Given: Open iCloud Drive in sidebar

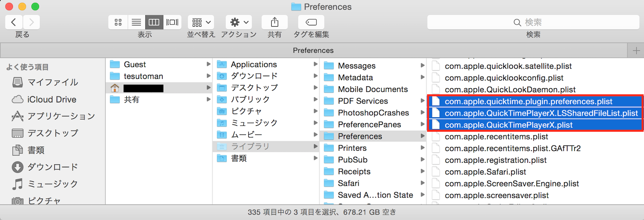Looking at the screenshot, I should coord(52,100).
